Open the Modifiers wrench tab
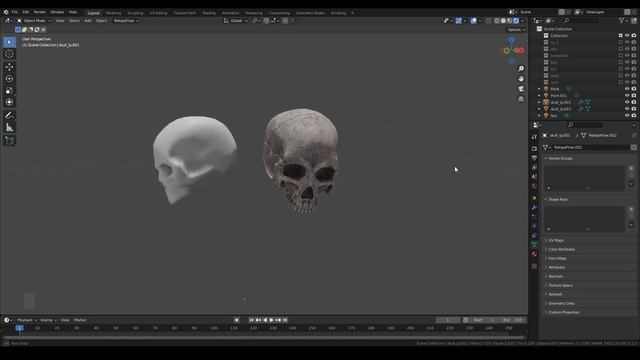Viewport: 640px width, 360px height. coord(534,208)
